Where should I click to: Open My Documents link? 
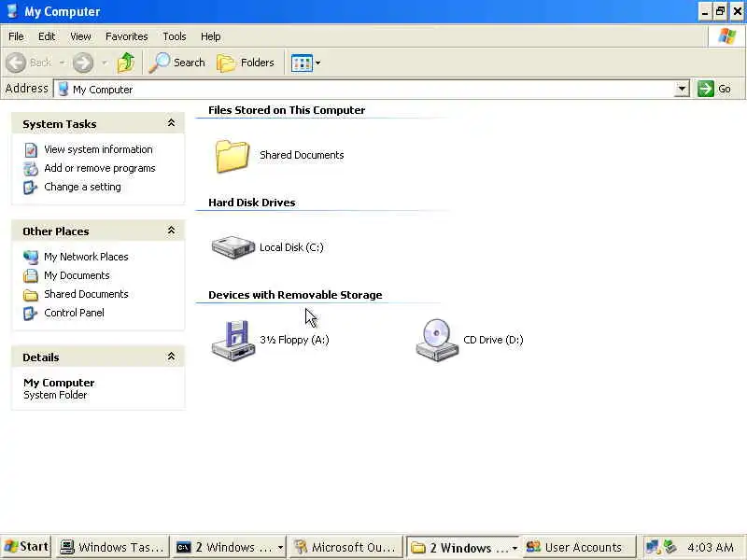pos(77,275)
